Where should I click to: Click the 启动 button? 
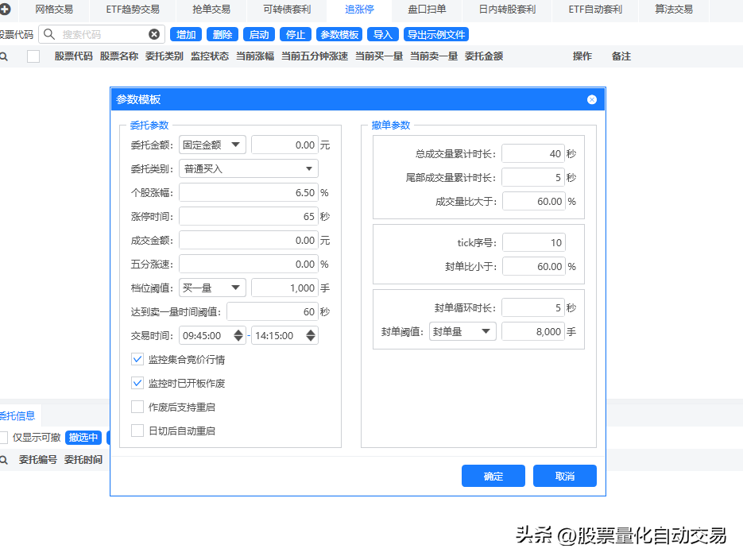tap(259, 35)
